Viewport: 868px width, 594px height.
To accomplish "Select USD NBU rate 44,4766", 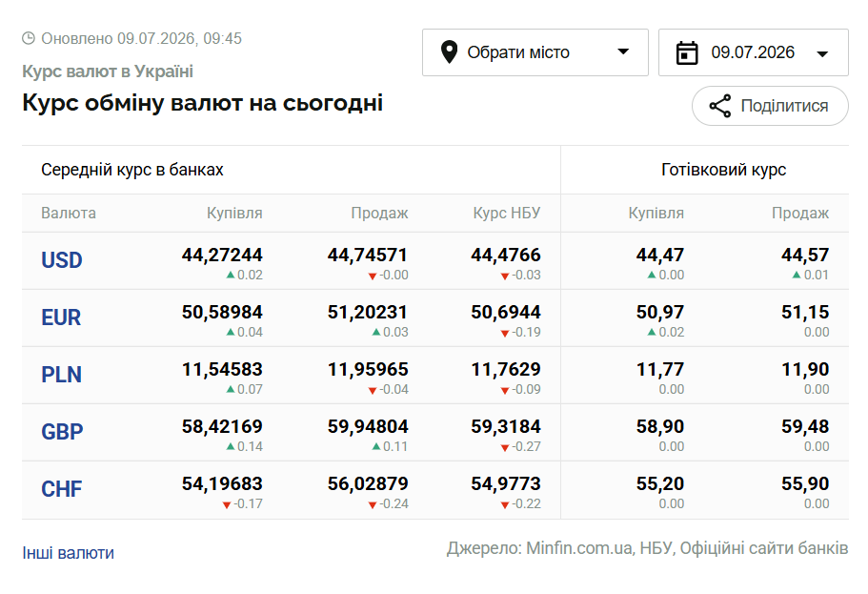I will click(x=506, y=255).
